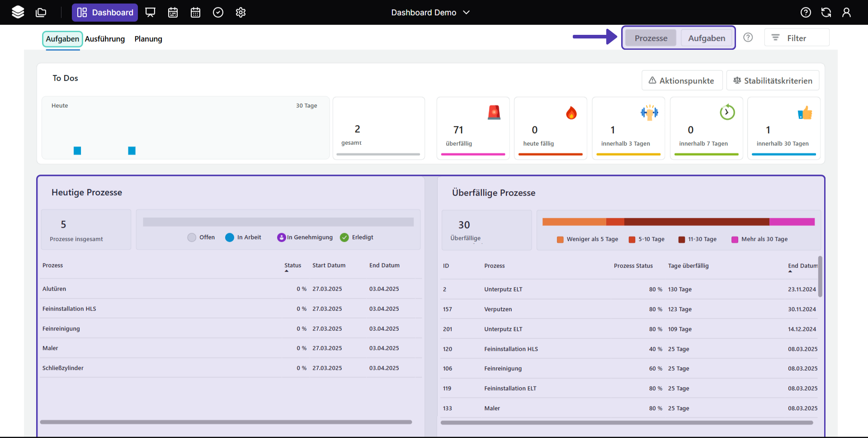Switch view toggle to Aufgaben
The height and width of the screenshot is (438, 868).
pyautogui.click(x=706, y=38)
